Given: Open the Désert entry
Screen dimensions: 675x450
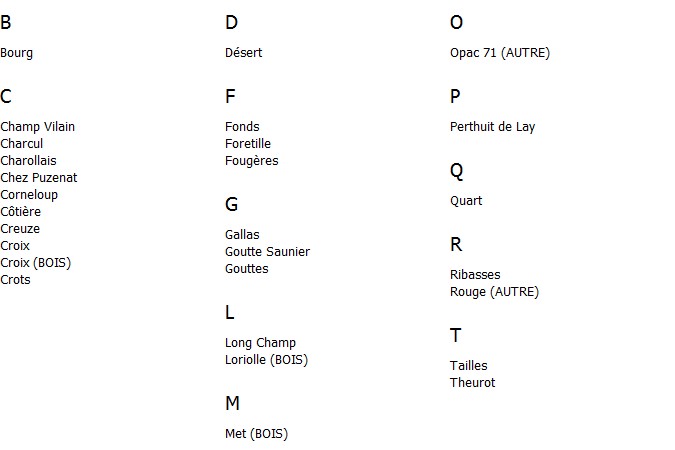Looking at the screenshot, I should point(244,53).
